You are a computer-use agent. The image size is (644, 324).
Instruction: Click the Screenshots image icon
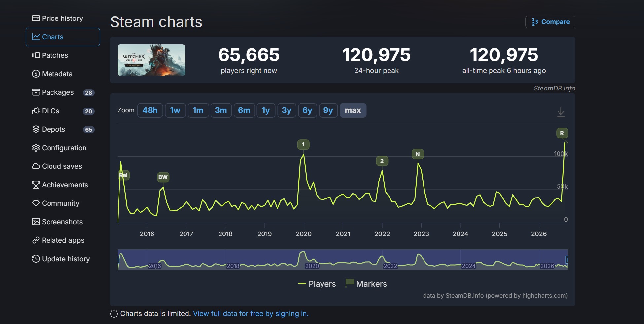coord(36,222)
